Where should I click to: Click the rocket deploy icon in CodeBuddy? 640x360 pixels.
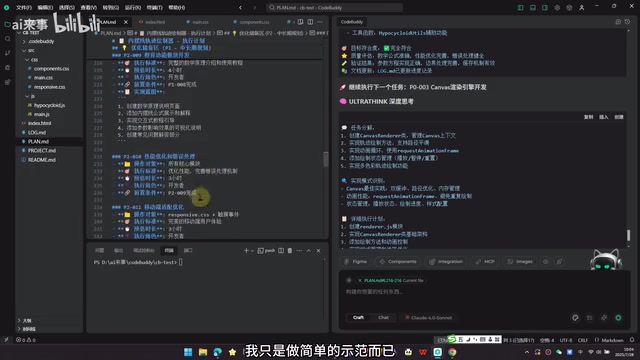(x=559, y=261)
